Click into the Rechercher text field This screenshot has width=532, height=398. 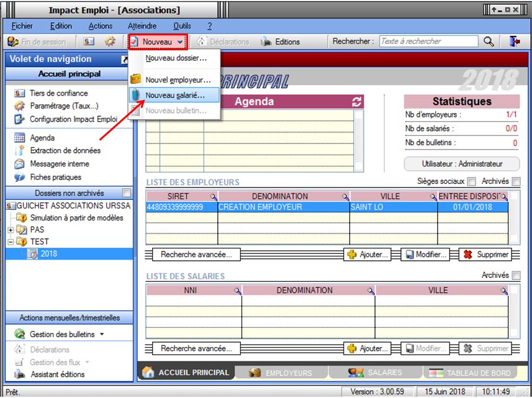429,42
